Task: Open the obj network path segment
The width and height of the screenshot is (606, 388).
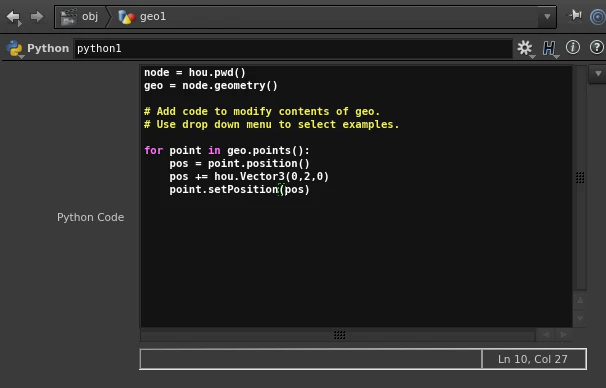Action: pyautogui.click(x=80, y=17)
